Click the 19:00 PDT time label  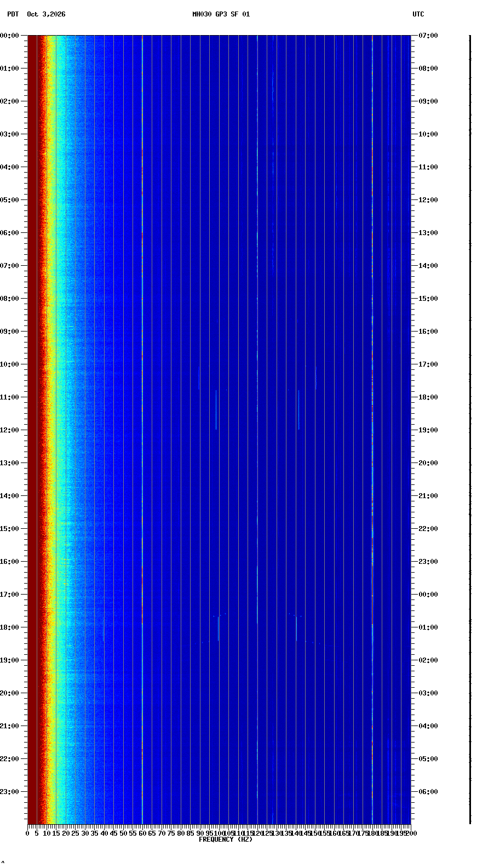tap(9, 660)
